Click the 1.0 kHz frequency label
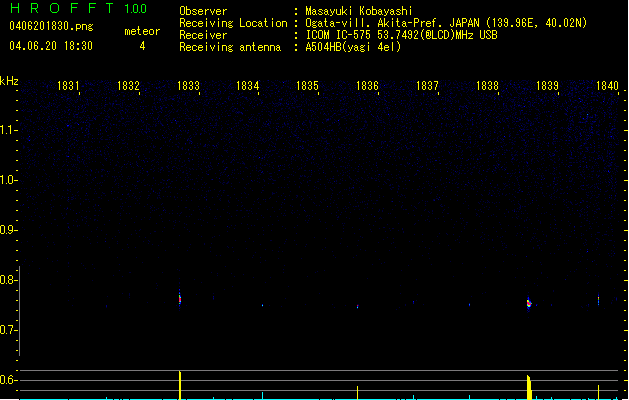This screenshot has height=400, width=629. [x=7, y=180]
